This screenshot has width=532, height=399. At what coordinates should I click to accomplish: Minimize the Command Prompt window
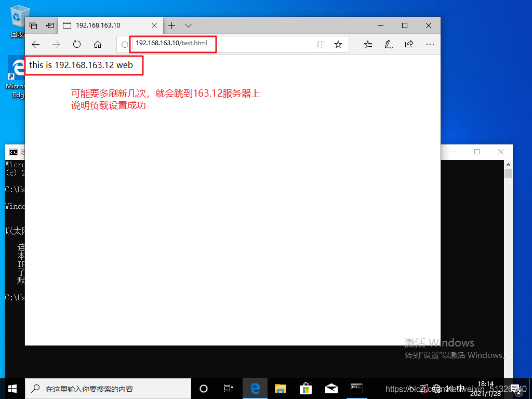coord(454,152)
